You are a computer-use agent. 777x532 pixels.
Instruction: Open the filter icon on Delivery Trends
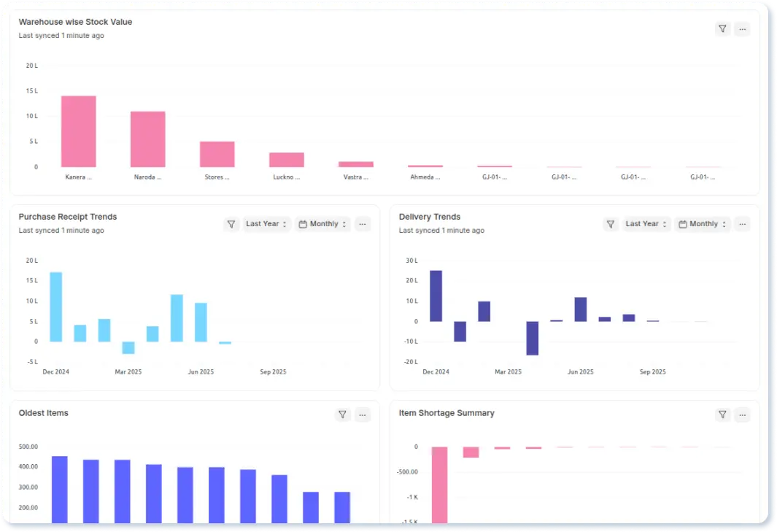(611, 224)
